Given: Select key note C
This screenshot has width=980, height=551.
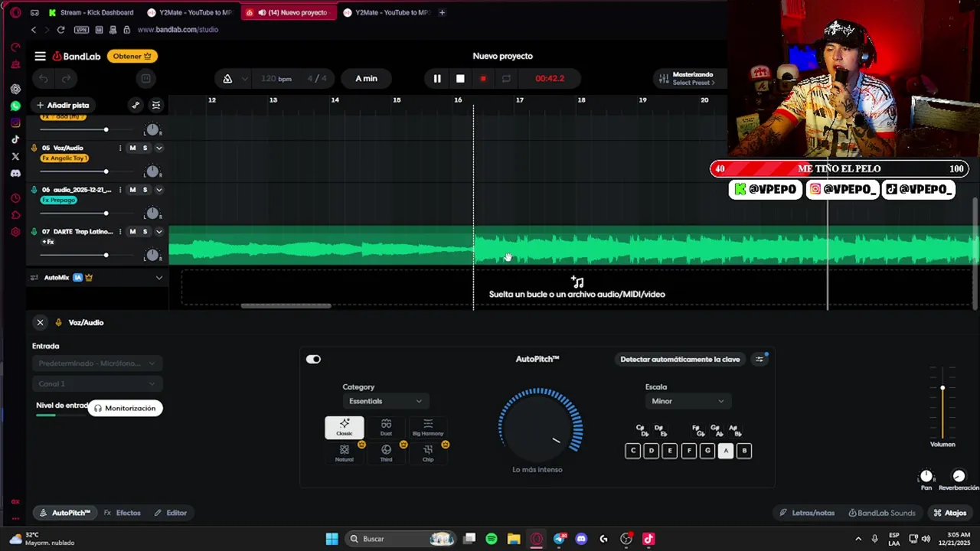Looking at the screenshot, I should click(632, 451).
